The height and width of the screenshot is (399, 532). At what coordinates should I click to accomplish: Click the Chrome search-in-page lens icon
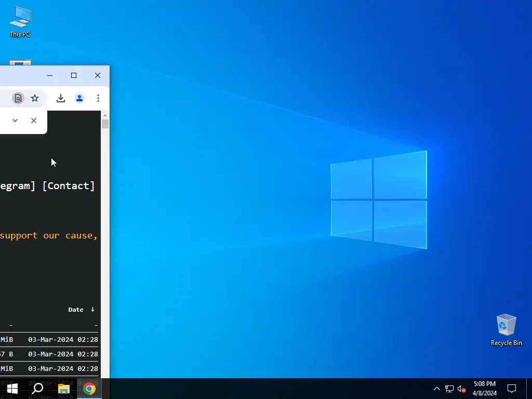18,98
